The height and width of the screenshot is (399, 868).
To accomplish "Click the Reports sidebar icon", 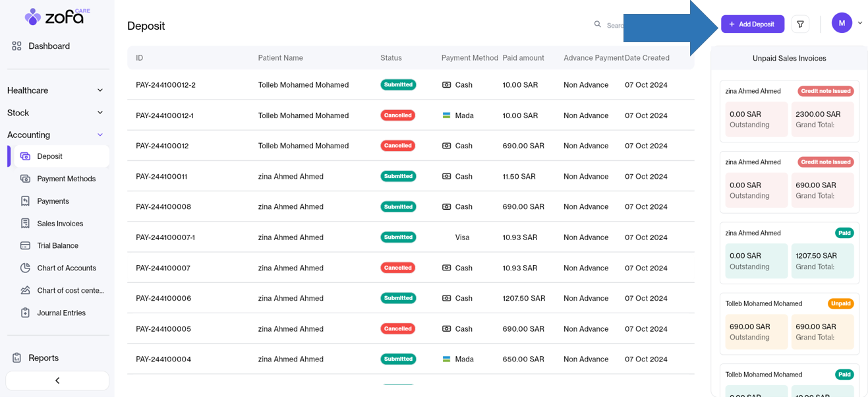I will tap(17, 357).
